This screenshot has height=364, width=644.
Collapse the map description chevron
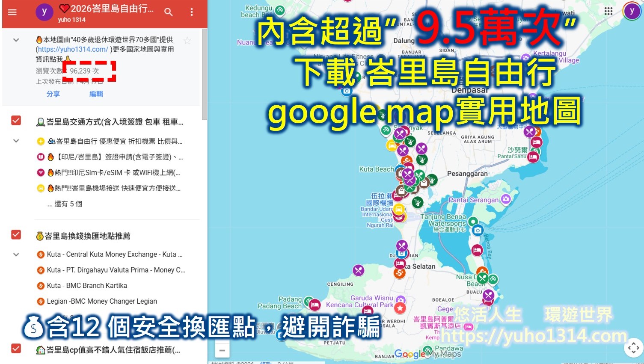16,40
